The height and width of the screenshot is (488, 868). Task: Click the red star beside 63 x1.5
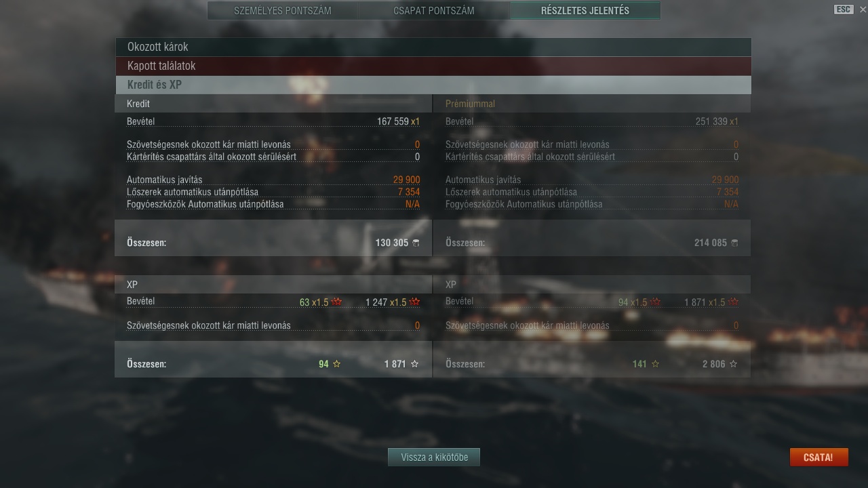pyautogui.click(x=336, y=302)
